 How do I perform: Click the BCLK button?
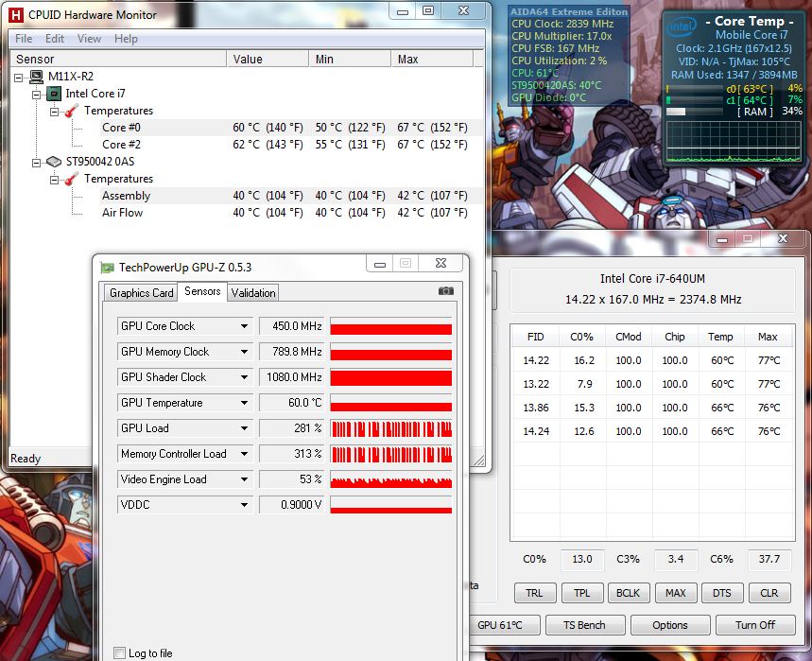(629, 593)
